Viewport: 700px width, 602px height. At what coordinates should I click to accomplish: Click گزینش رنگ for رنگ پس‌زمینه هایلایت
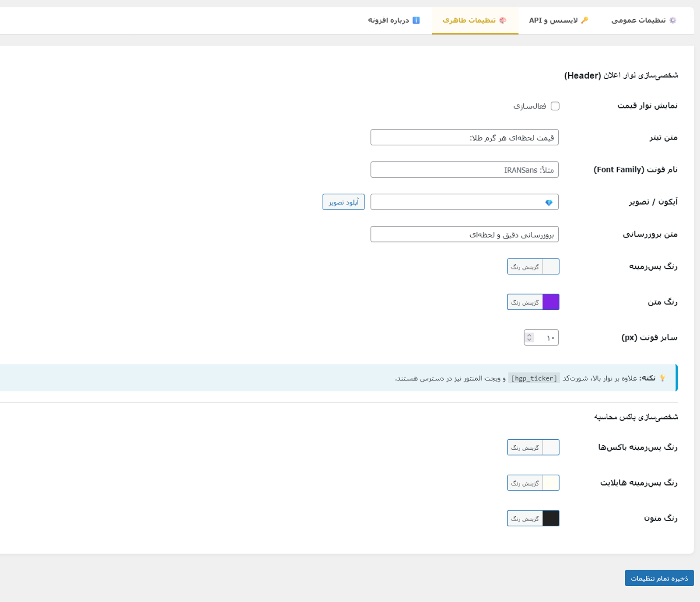pyautogui.click(x=525, y=483)
